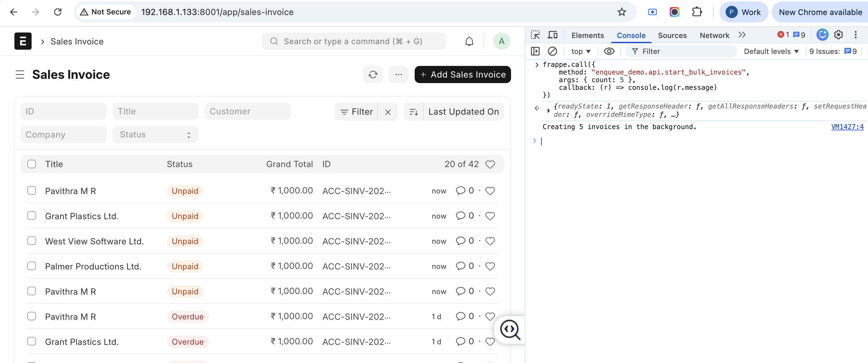
Task: Open the Filter button
Action: (356, 112)
